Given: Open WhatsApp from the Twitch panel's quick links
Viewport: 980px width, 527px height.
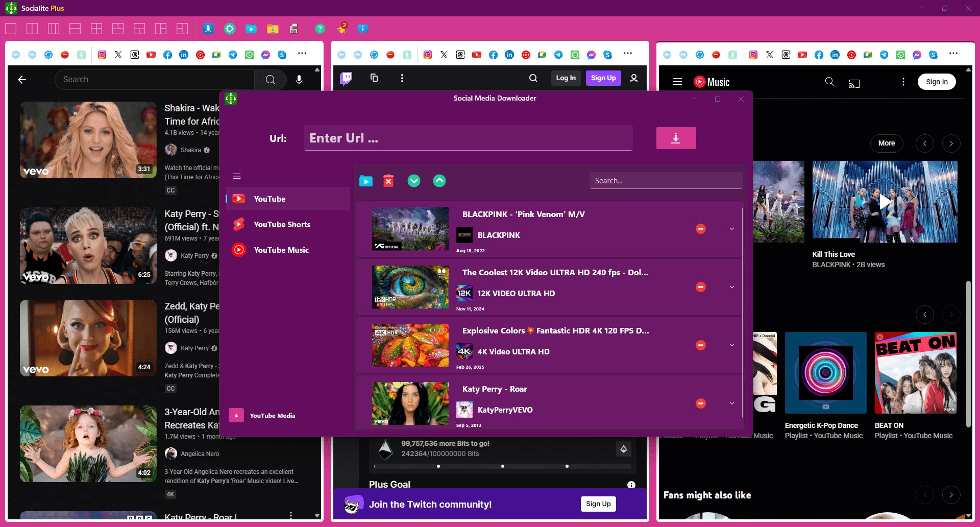Looking at the screenshot, I should tap(575, 55).
